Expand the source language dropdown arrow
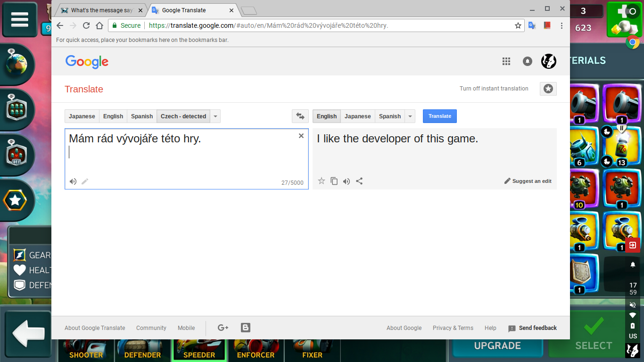Image resolution: width=644 pixels, height=362 pixels. [215, 116]
